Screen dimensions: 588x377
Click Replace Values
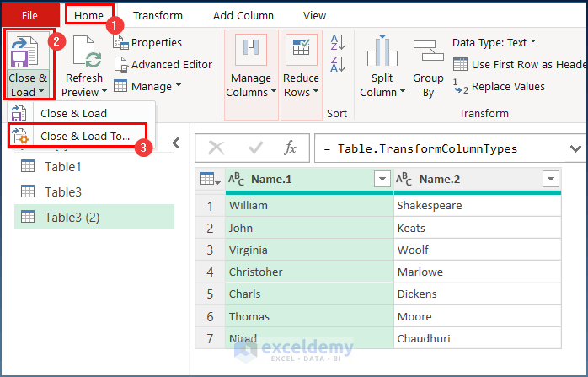point(499,86)
